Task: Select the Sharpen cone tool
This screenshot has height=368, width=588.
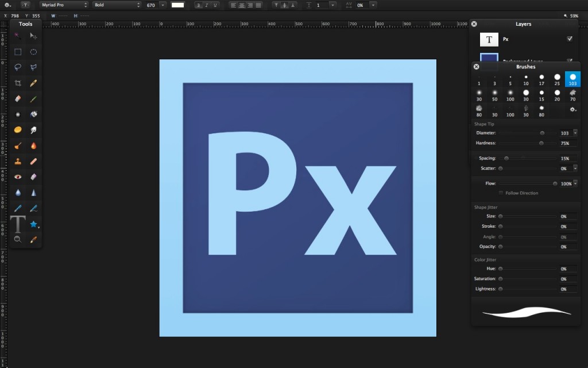Action: (x=33, y=193)
